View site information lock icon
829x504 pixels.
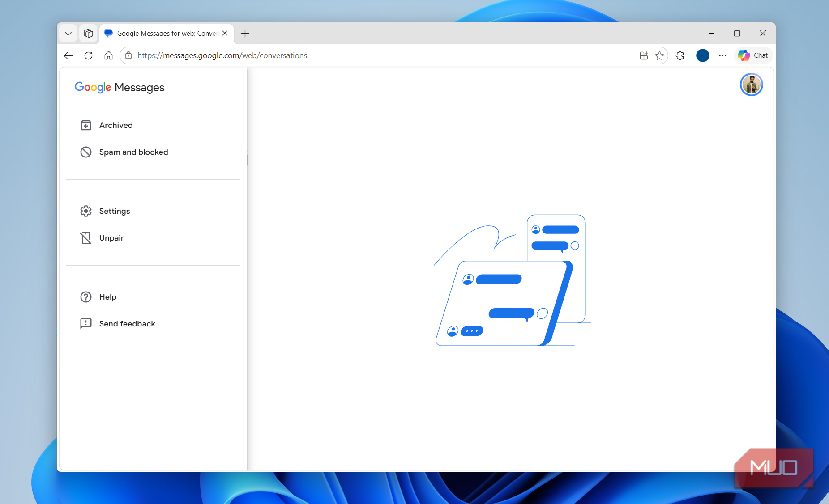click(x=128, y=55)
